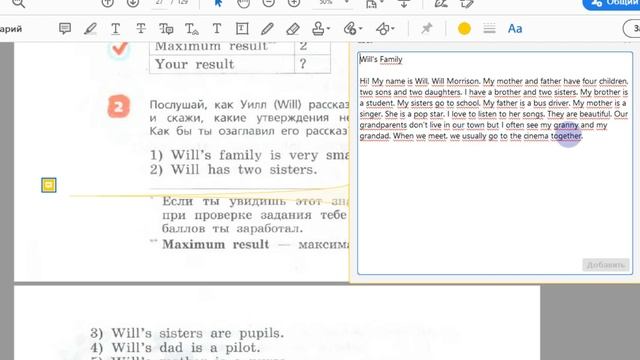Click the 'Maximum result' table cell
This screenshot has height=360, width=640.
pos(222,47)
